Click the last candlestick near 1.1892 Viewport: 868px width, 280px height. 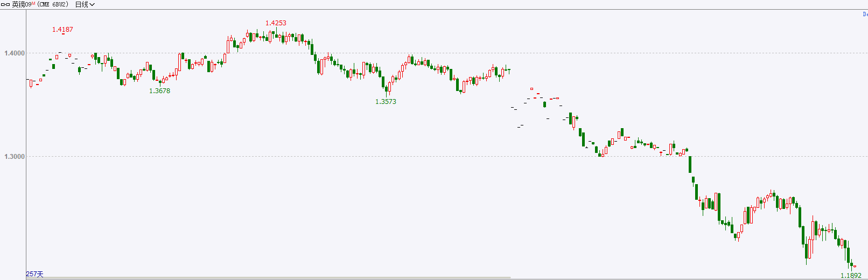[855, 266]
